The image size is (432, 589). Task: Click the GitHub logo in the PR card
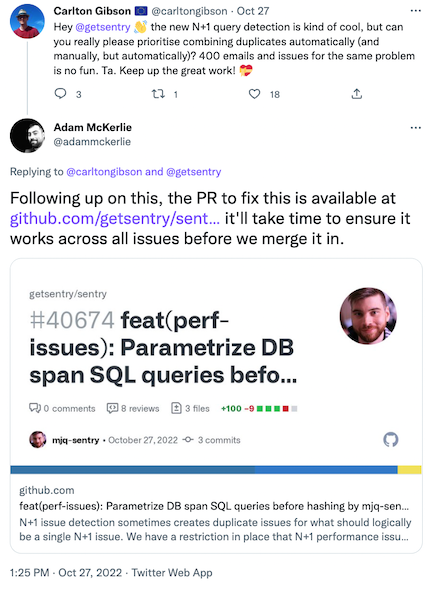click(x=391, y=439)
